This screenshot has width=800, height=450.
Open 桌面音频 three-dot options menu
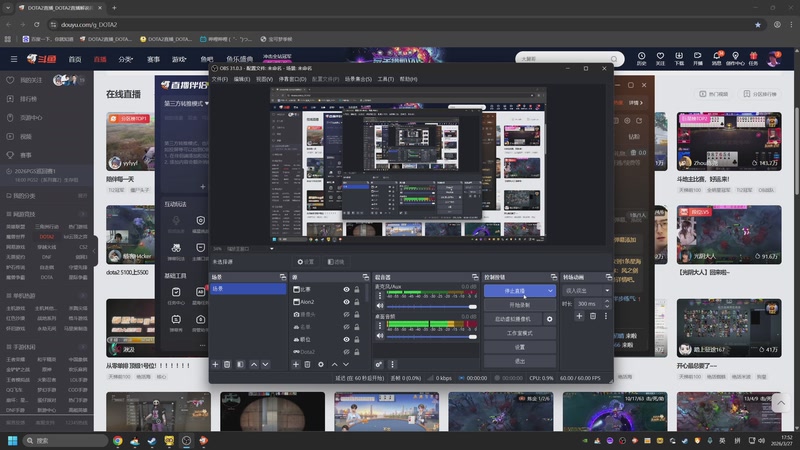click(380, 325)
